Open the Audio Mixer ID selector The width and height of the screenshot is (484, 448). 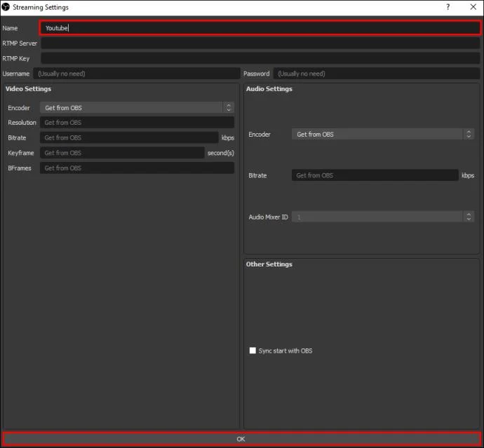pos(383,217)
